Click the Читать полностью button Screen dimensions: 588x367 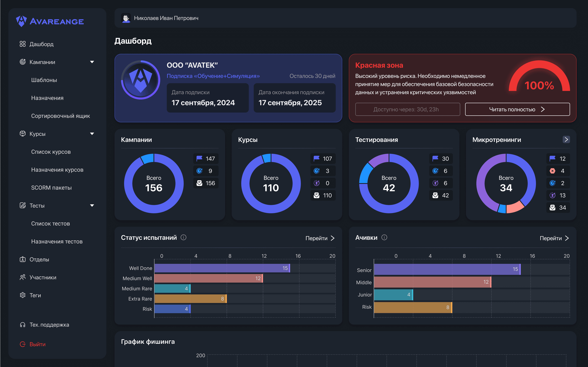(x=517, y=109)
